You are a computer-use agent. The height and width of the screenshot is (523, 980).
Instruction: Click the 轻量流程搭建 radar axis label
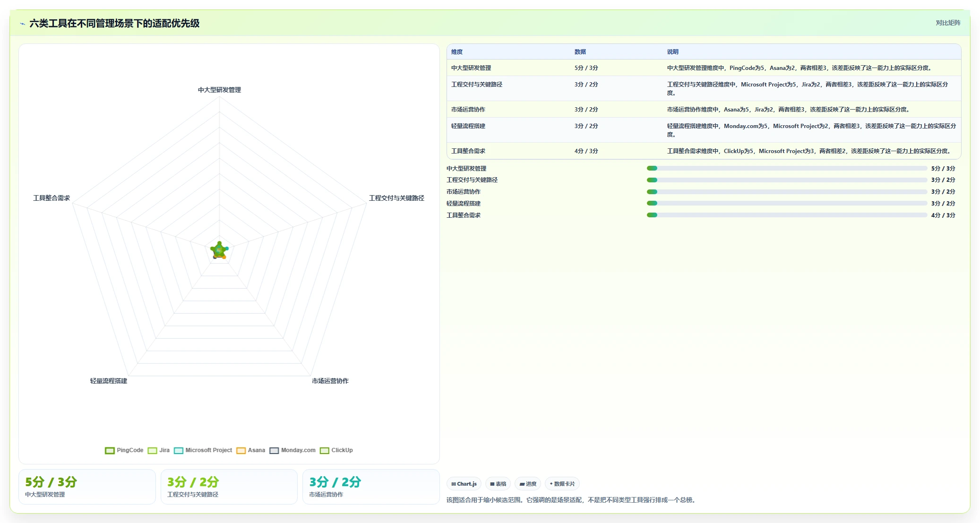point(109,381)
